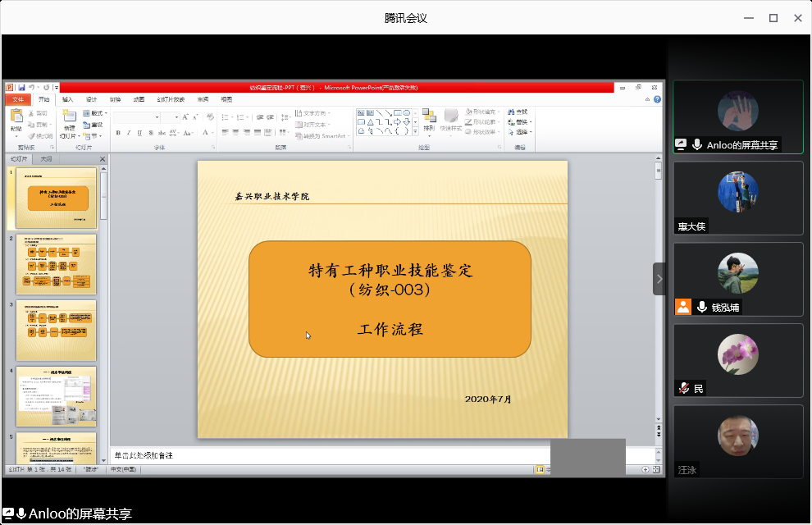Expand the shapes gallery more arrow
The image size is (812, 525).
(415, 130)
